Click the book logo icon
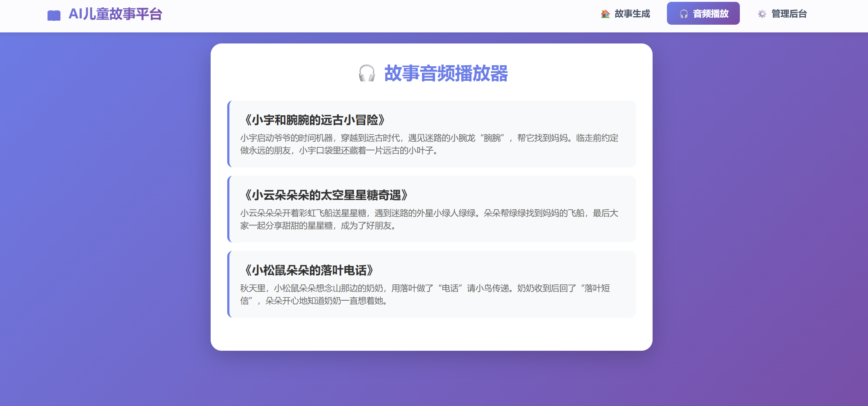The height and width of the screenshot is (406, 868). click(x=54, y=15)
